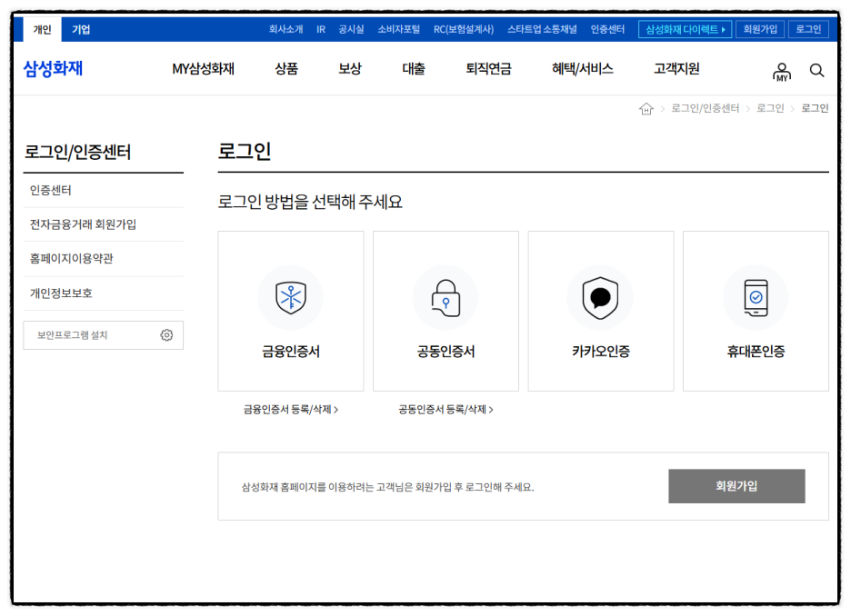Screen dimensions: 851x616
Task: Open the 혜택/서비스 menu
Action: 583,69
